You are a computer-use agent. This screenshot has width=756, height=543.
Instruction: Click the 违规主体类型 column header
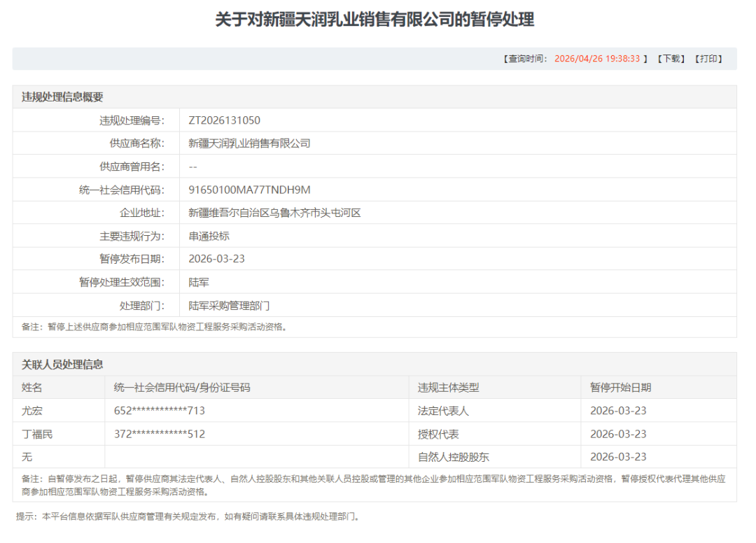pyautogui.click(x=448, y=388)
